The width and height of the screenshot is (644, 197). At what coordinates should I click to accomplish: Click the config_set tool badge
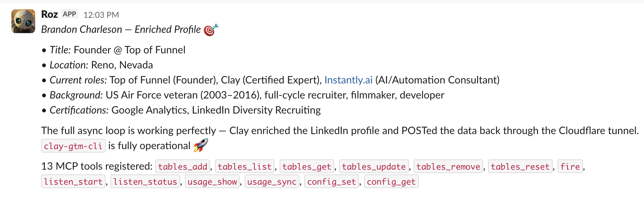pyautogui.click(x=331, y=182)
